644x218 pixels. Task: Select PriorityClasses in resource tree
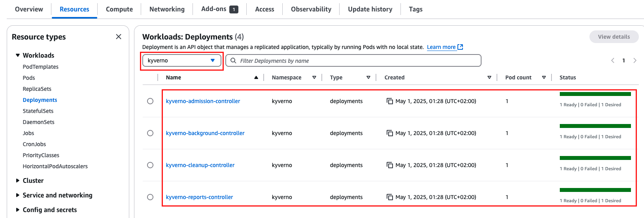(41, 155)
